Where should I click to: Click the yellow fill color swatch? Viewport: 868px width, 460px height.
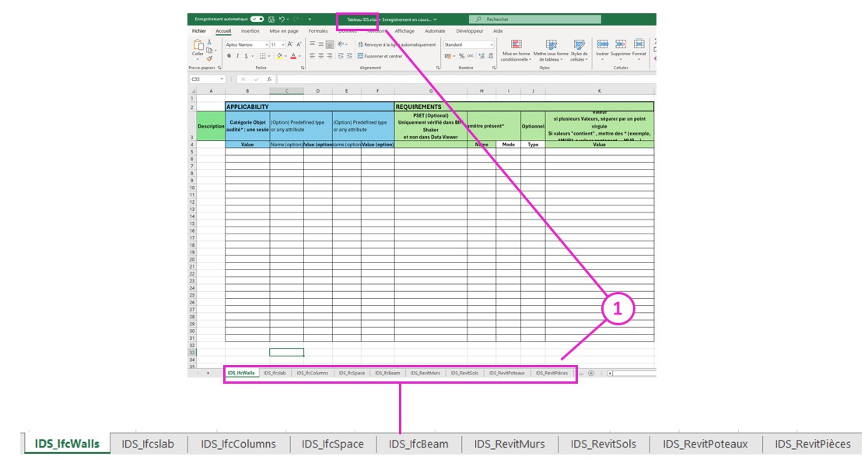tap(278, 56)
